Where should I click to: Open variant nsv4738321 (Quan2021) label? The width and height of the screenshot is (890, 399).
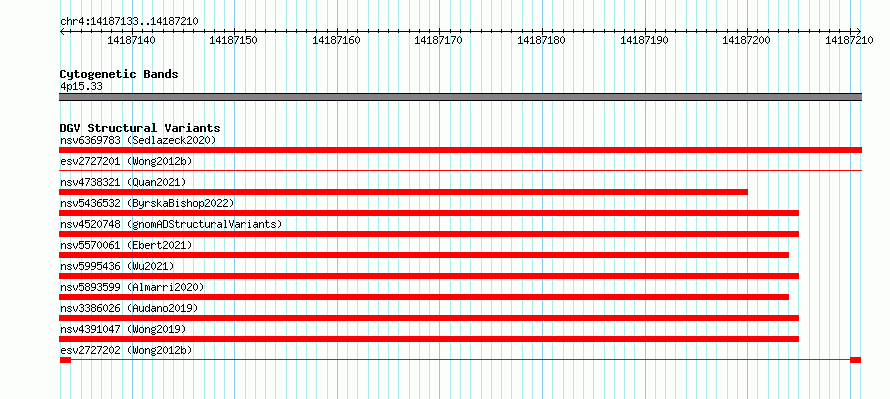point(123,182)
